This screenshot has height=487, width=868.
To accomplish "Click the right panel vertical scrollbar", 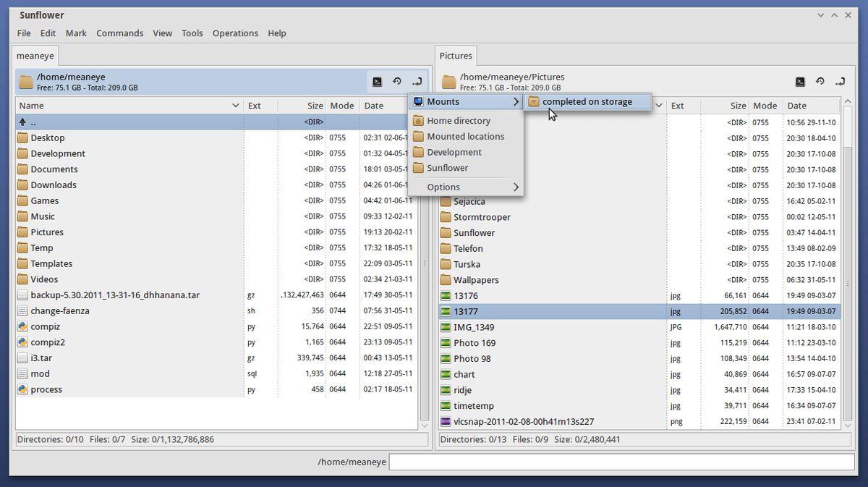I will click(x=848, y=217).
